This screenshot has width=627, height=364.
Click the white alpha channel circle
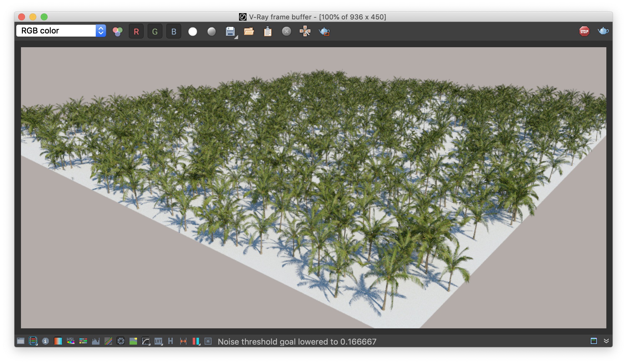point(193,32)
